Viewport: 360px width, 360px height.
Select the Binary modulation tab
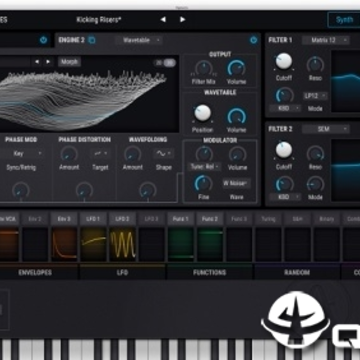326,219
